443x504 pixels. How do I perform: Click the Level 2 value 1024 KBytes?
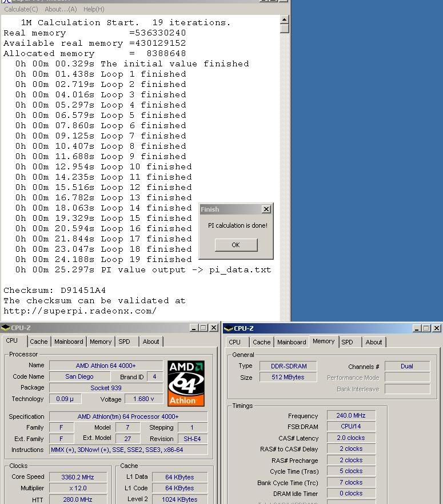(179, 499)
